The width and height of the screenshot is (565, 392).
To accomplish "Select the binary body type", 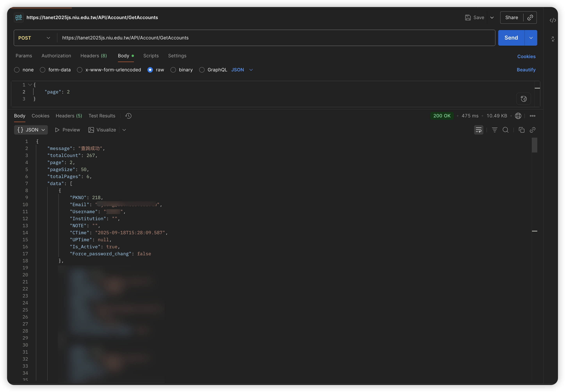I will (173, 70).
